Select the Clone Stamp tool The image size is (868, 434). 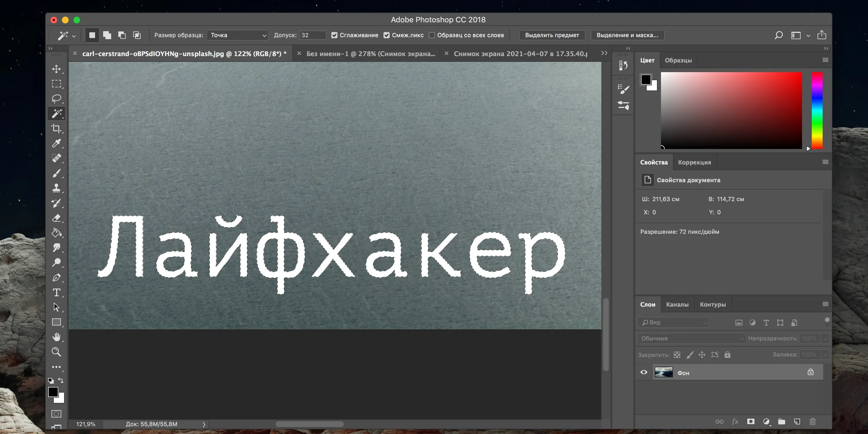click(x=56, y=188)
